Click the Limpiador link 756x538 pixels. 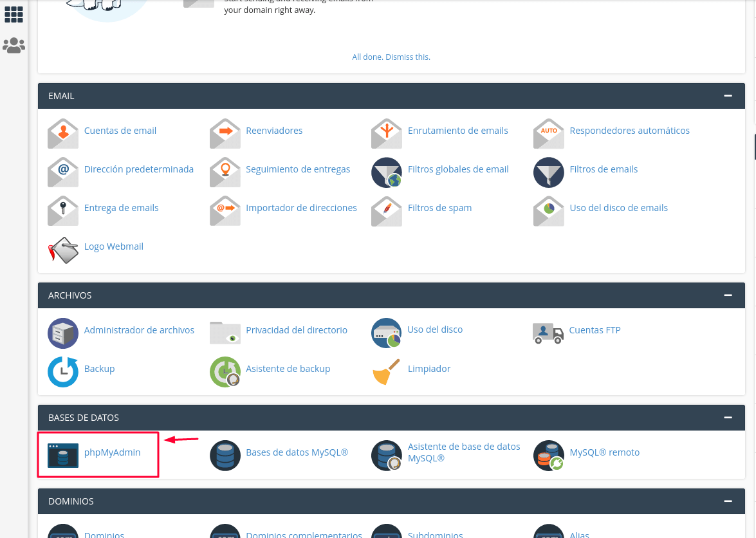coord(429,369)
